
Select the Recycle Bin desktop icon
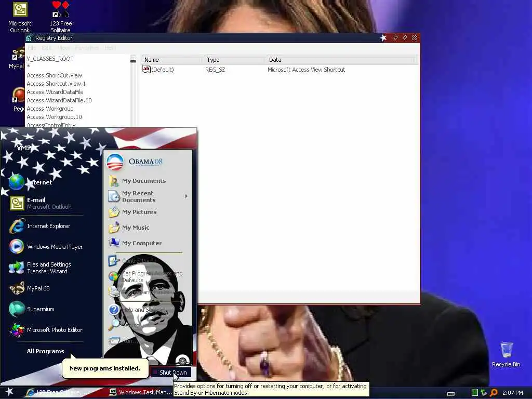click(506, 355)
